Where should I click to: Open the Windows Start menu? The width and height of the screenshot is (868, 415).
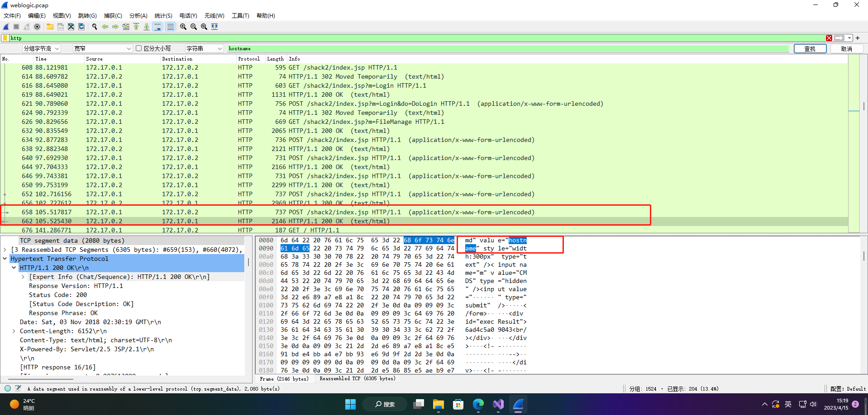pos(350,404)
